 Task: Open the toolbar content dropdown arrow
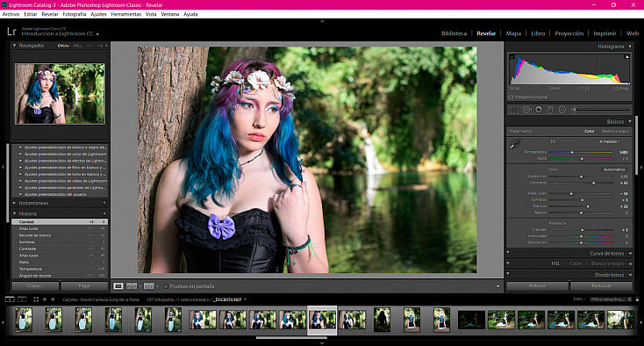coord(497,286)
